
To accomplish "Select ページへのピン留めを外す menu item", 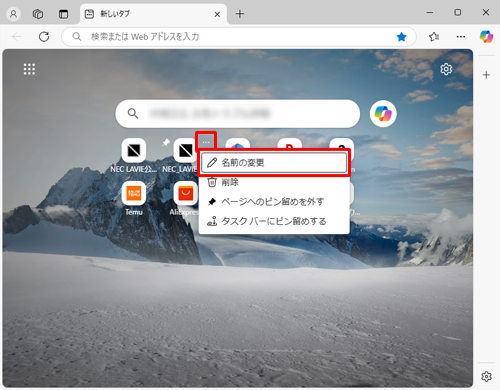I will [274, 202].
